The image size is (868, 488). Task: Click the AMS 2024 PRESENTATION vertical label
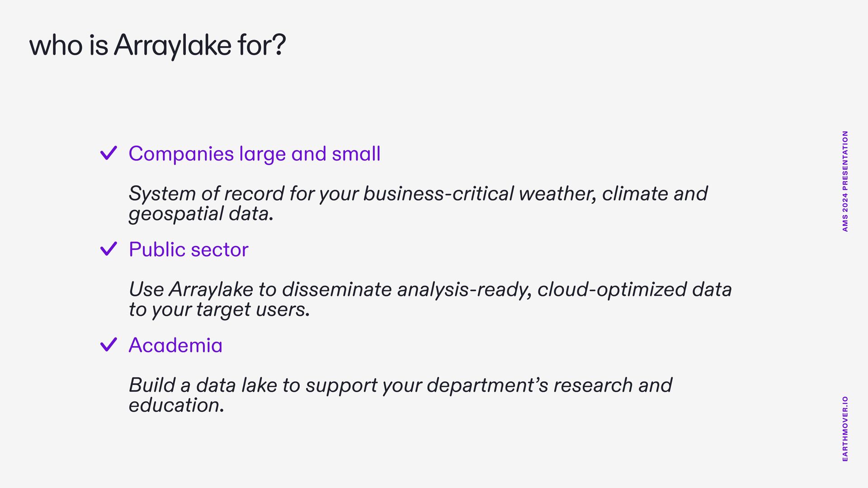[x=845, y=181]
